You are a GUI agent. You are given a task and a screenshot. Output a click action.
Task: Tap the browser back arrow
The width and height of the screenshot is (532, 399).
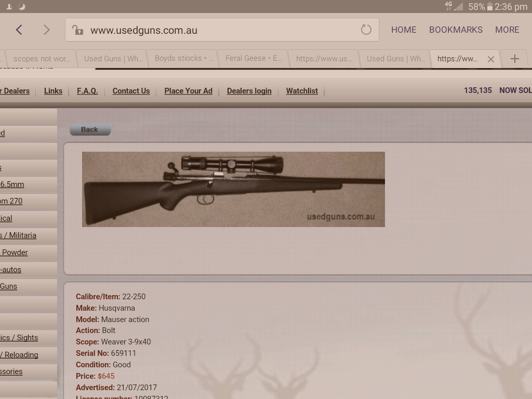19,30
